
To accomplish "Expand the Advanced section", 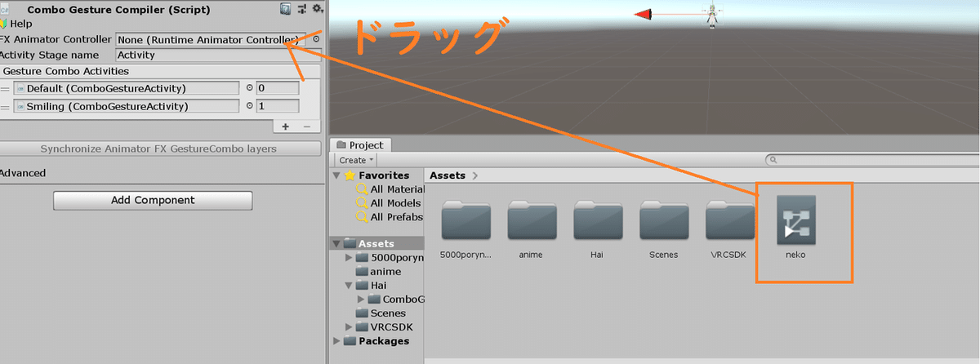I will 23,173.
